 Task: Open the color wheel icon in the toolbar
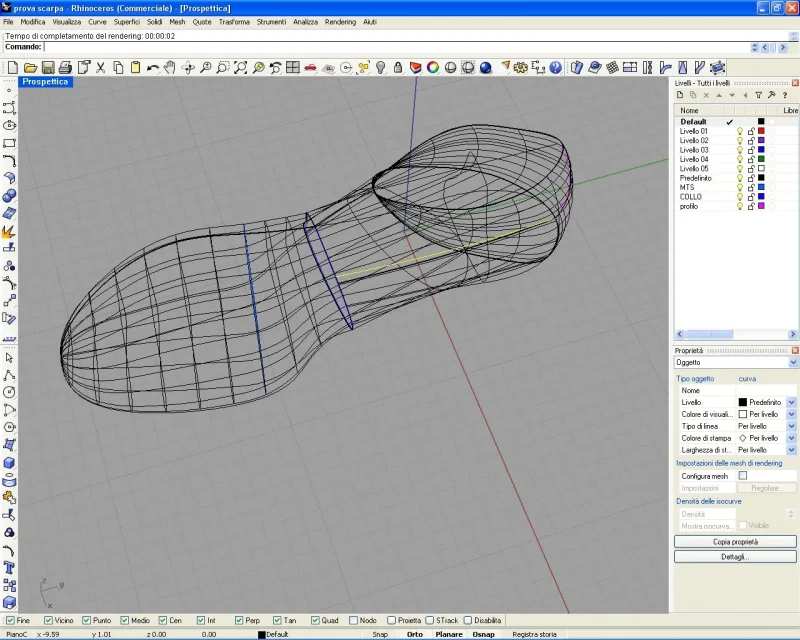[x=433, y=67]
